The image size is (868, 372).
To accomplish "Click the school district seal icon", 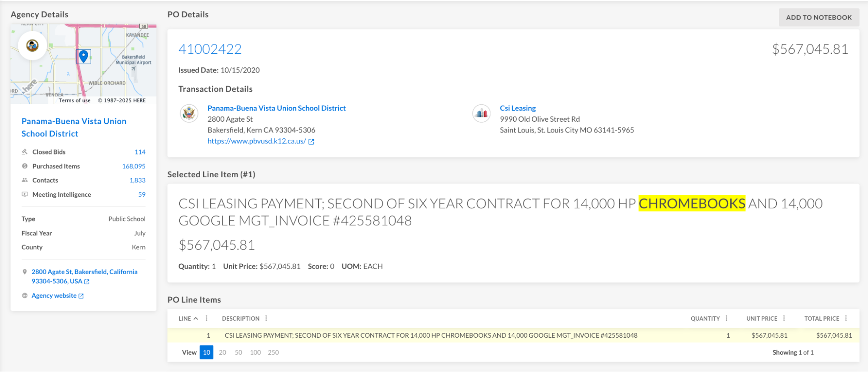I will [189, 114].
